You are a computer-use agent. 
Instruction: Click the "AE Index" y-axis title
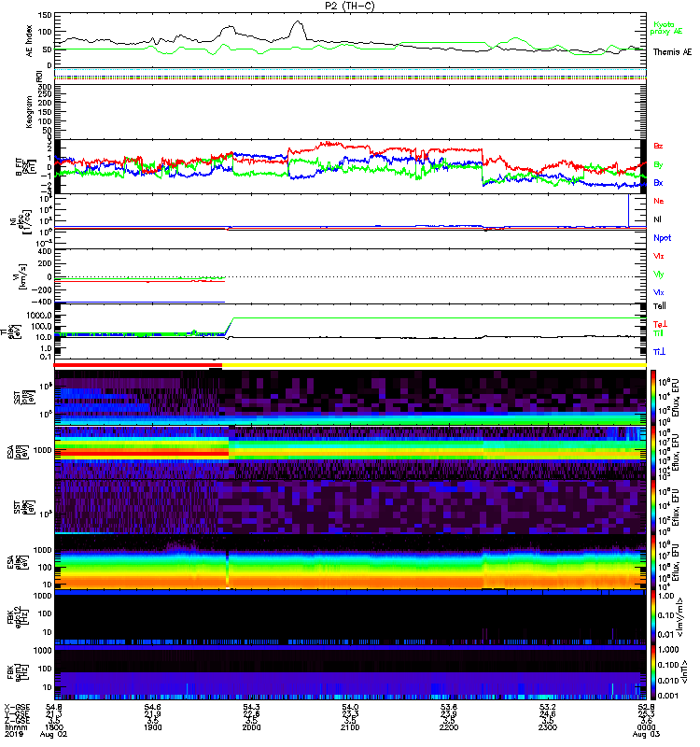[x=30, y=41]
